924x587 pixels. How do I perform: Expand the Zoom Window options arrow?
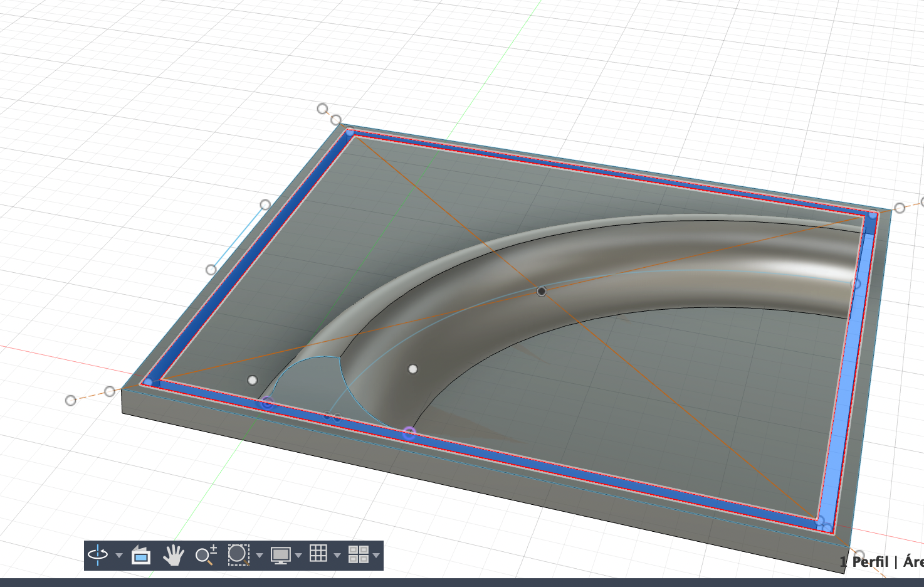[x=260, y=556]
